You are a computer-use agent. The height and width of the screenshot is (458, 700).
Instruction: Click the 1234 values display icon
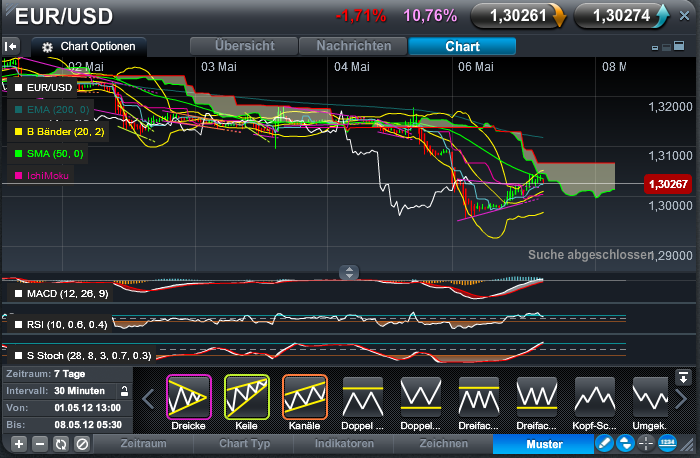(x=667, y=443)
